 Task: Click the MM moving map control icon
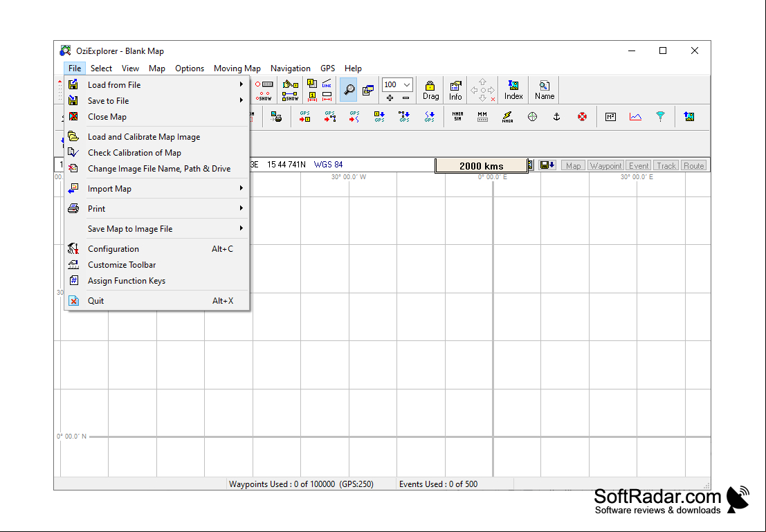point(482,117)
